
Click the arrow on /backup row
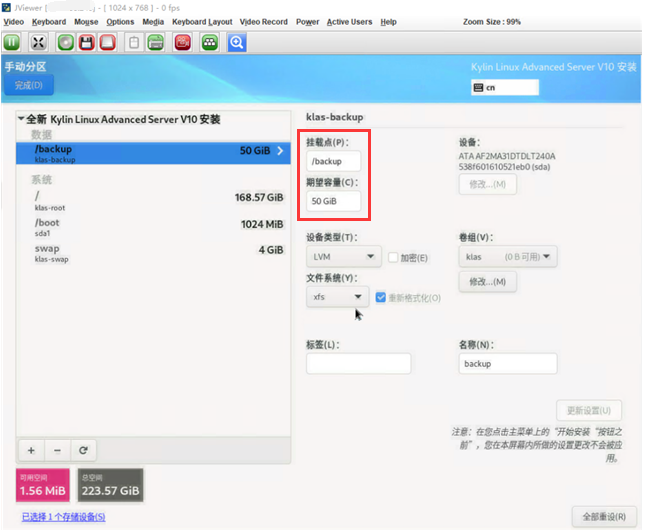click(x=280, y=151)
